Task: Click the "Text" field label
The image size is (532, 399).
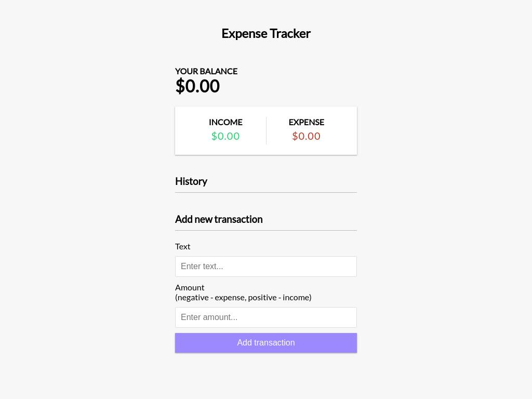Action: coord(183,246)
